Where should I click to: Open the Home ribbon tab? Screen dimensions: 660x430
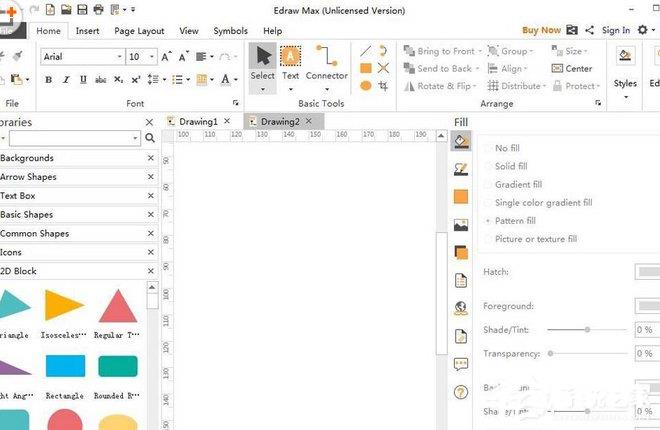pyautogui.click(x=48, y=31)
